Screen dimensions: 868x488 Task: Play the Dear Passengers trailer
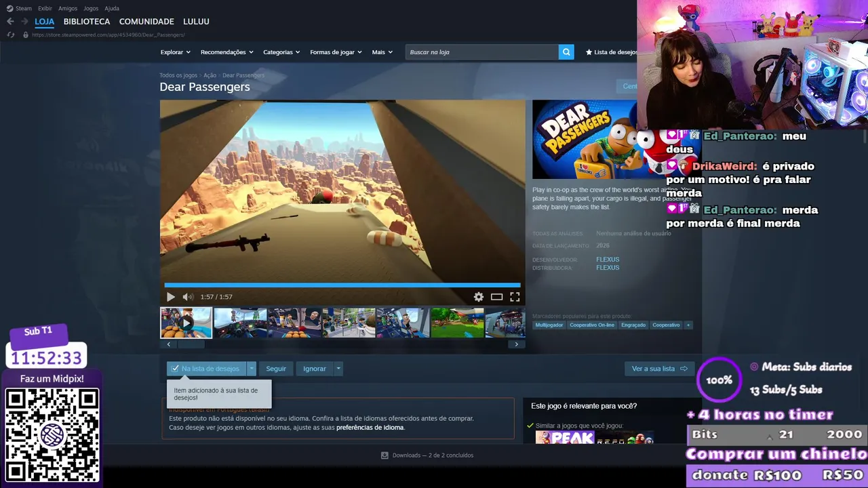click(x=170, y=297)
